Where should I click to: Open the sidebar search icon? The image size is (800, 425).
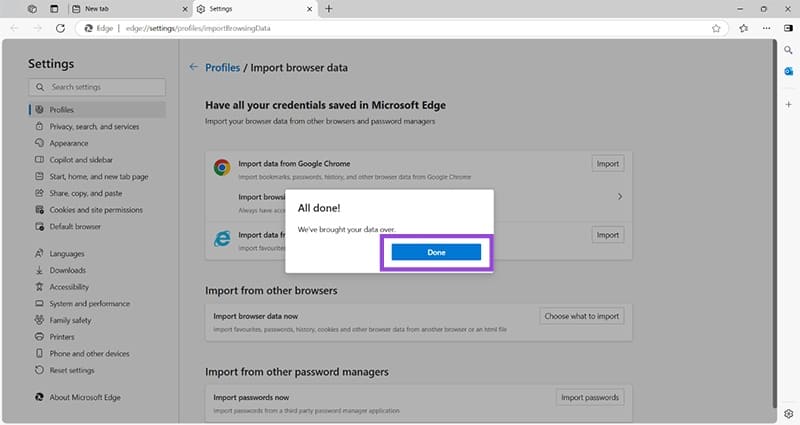pos(789,51)
